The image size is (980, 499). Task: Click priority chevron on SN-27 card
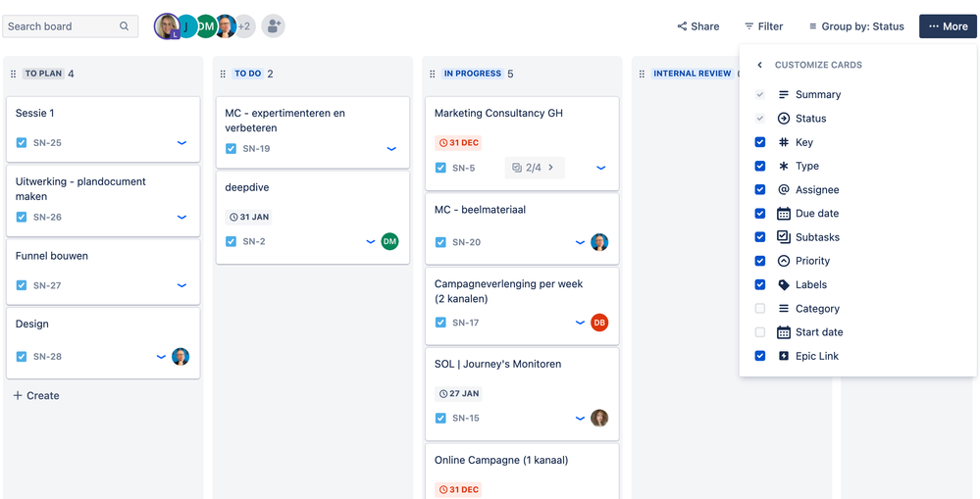(181, 284)
